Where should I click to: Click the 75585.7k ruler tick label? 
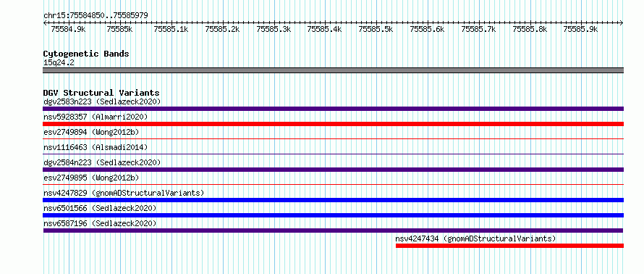point(478,29)
